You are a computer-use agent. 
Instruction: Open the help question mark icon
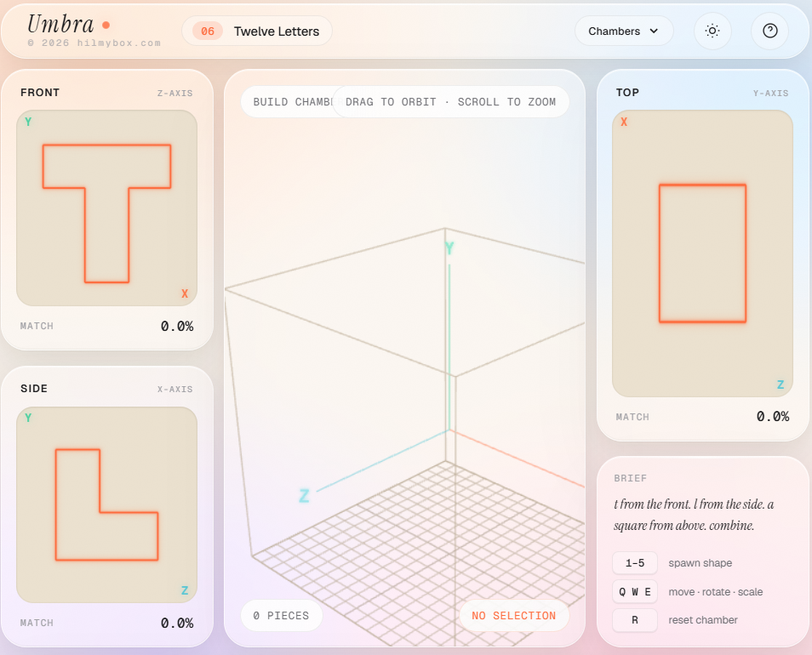[x=770, y=31]
